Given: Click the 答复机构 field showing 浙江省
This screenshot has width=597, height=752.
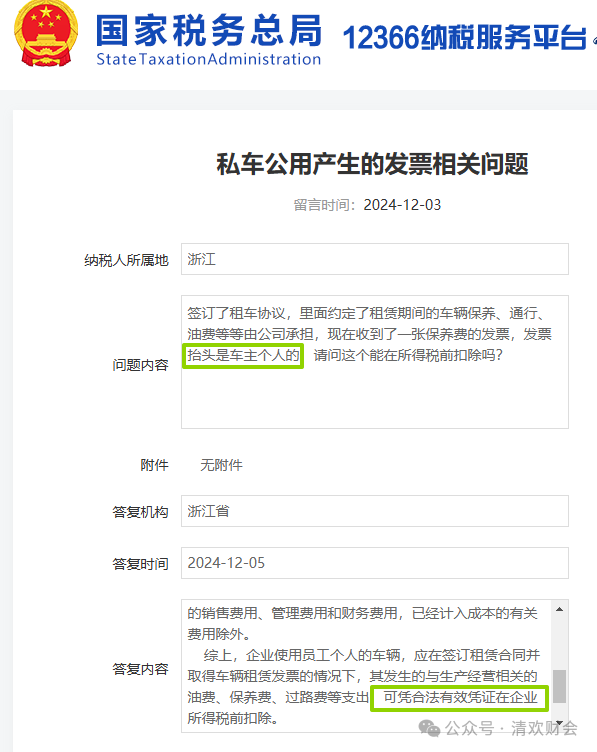Looking at the screenshot, I should [x=375, y=511].
